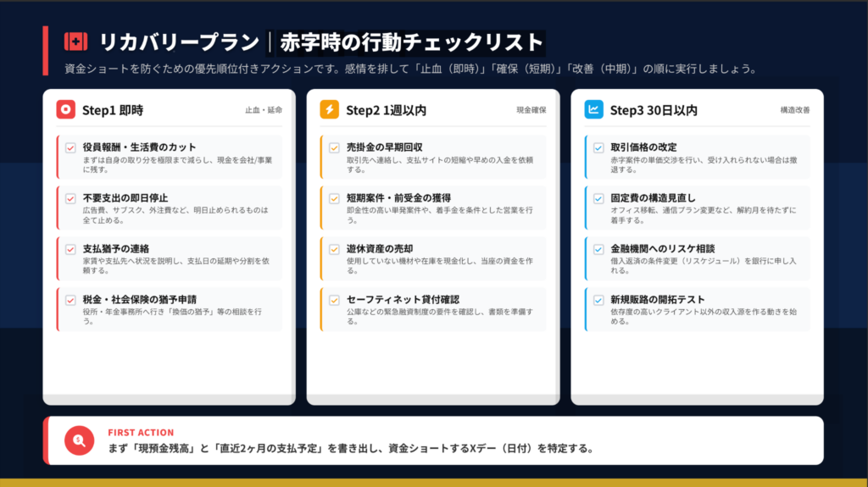
Task: Toggle the 売掛金の早期回収 checkbox
Action: point(335,147)
